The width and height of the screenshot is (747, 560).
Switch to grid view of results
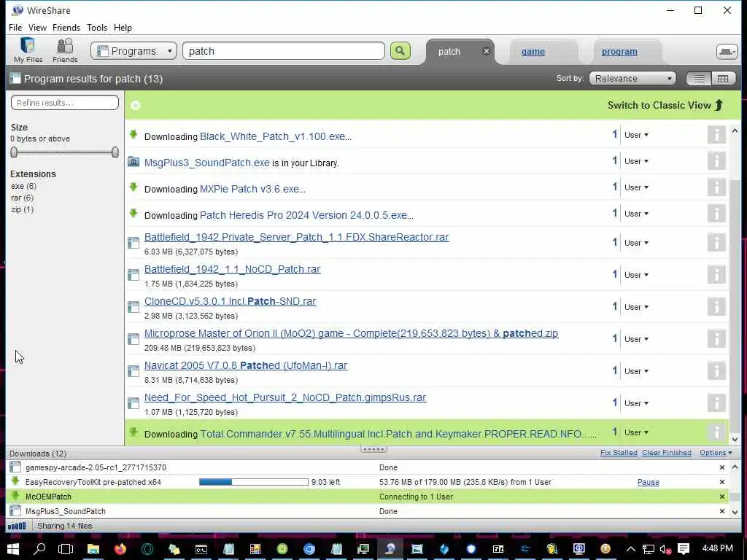[723, 79]
